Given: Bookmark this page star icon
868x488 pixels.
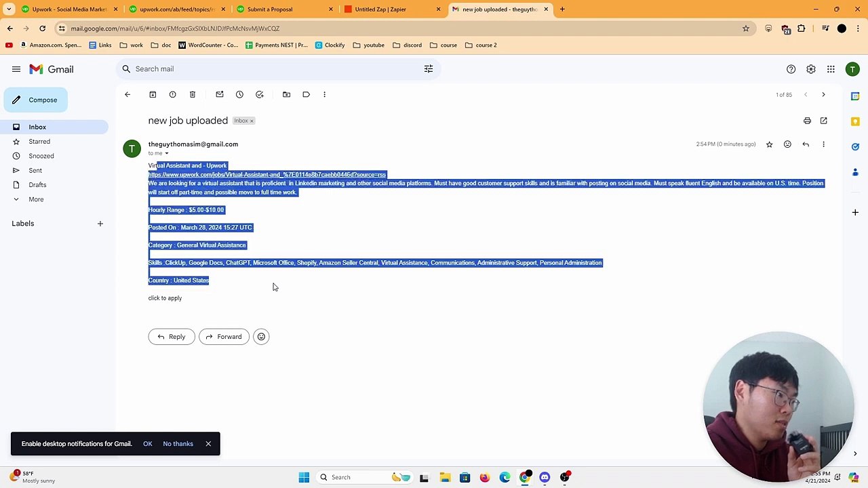Looking at the screenshot, I should point(746,28).
